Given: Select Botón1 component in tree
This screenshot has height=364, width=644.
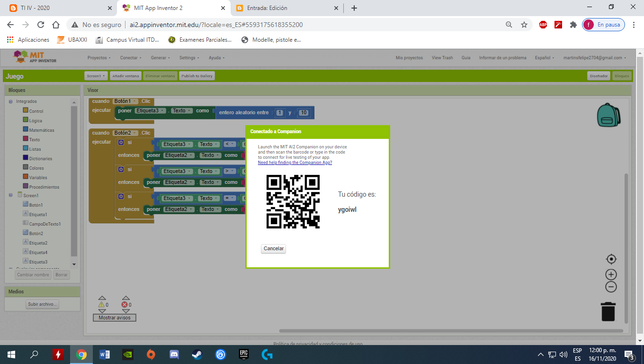Looking at the screenshot, I should point(36,205).
